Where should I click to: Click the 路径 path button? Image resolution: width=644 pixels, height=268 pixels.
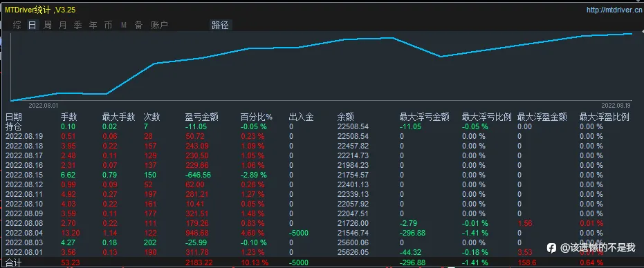pyautogui.click(x=220, y=26)
